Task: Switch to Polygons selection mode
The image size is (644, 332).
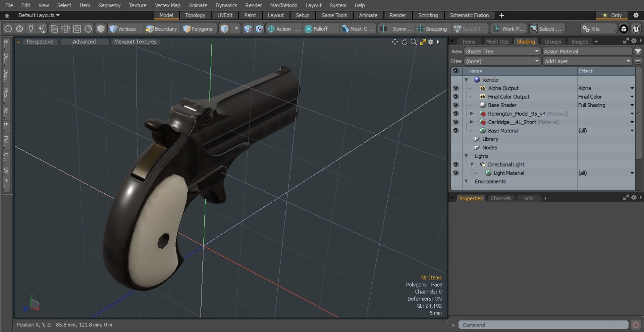Action: (198, 29)
